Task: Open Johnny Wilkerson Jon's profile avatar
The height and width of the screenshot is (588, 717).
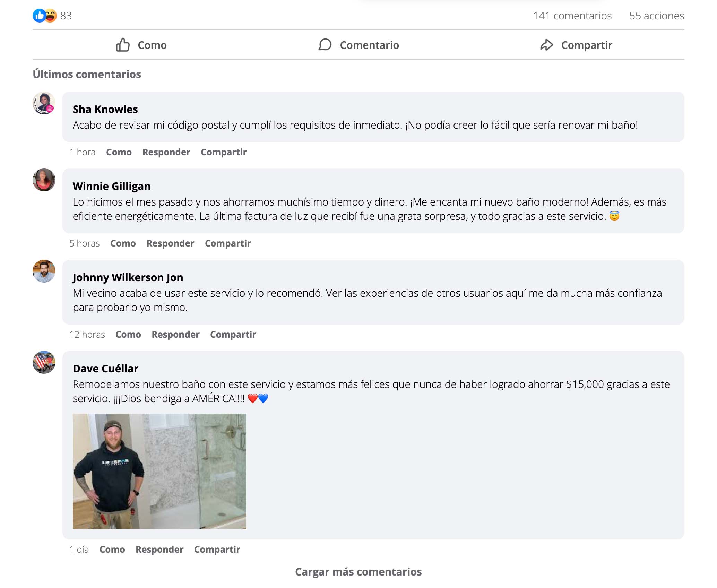Action: pos(44,271)
